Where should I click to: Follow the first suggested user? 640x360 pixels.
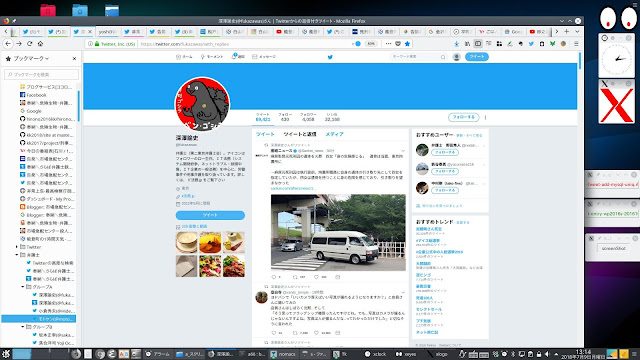[444, 152]
